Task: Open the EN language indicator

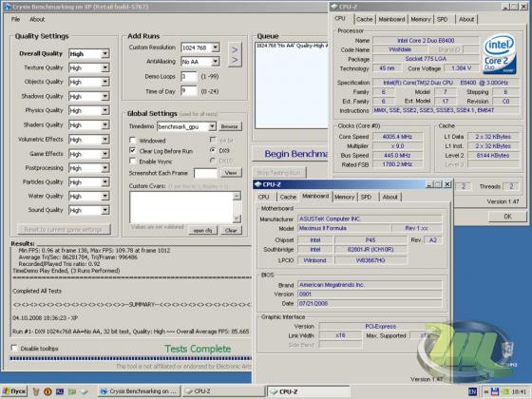Action: pyautogui.click(x=473, y=391)
